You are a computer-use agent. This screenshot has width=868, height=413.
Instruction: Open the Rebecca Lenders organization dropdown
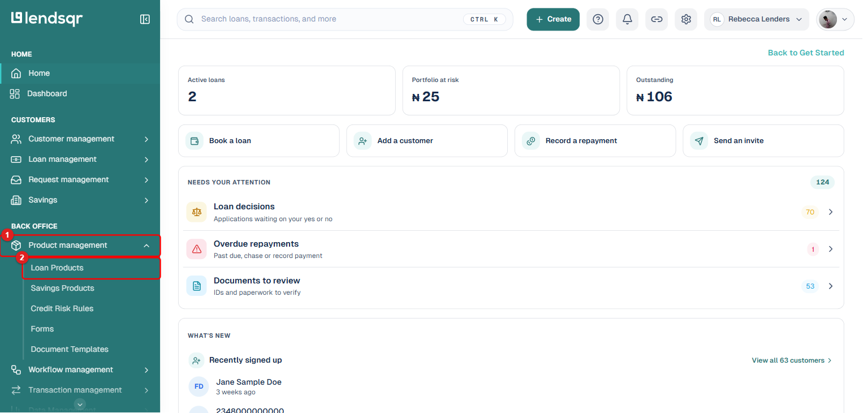coord(757,19)
